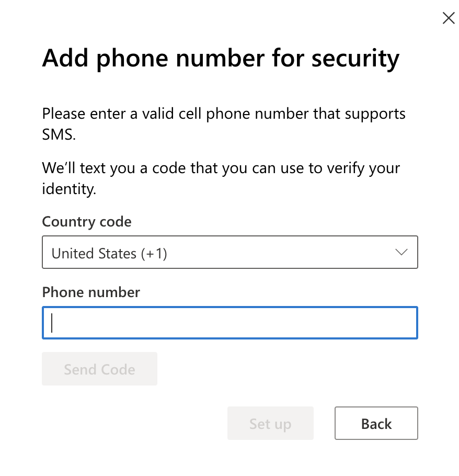Click the "Phone number" field label

[x=91, y=292]
